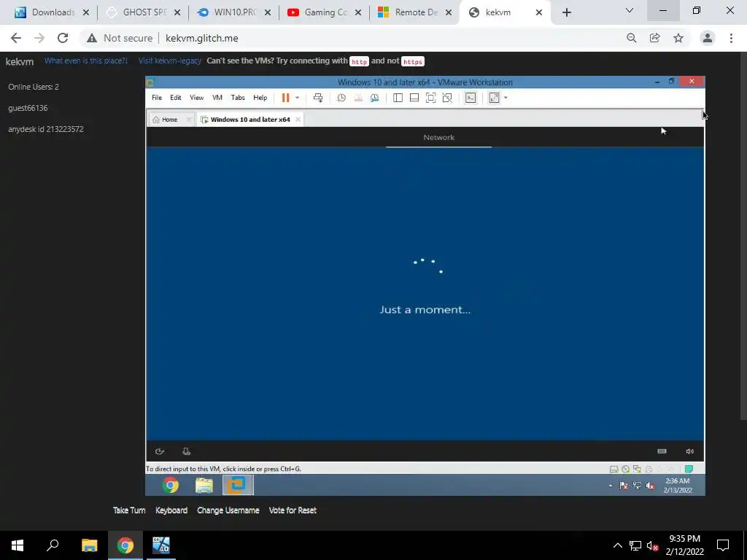The image size is (747, 560).
Task: Click the VMware pause/suspend button
Action: [285, 98]
